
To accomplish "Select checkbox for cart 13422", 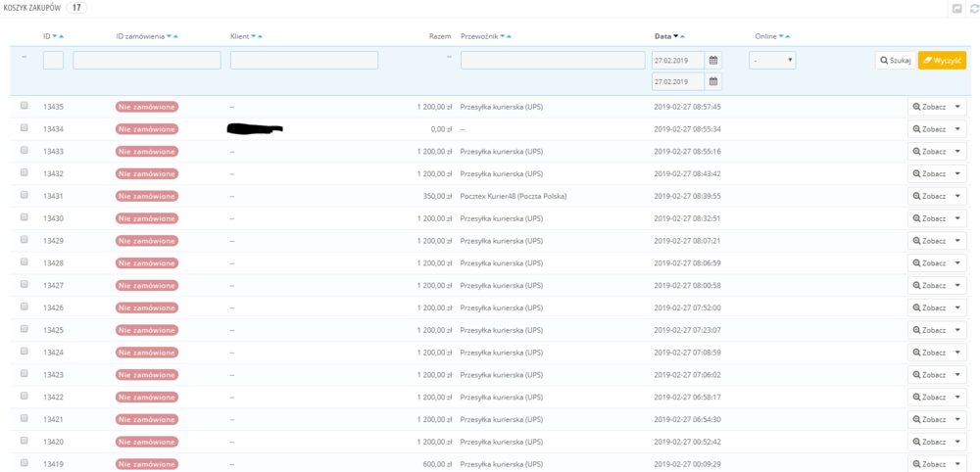I will [24, 396].
